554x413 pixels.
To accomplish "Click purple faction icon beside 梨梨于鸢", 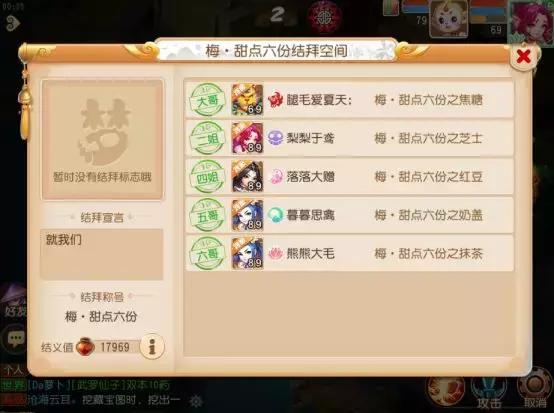I will tap(275, 138).
